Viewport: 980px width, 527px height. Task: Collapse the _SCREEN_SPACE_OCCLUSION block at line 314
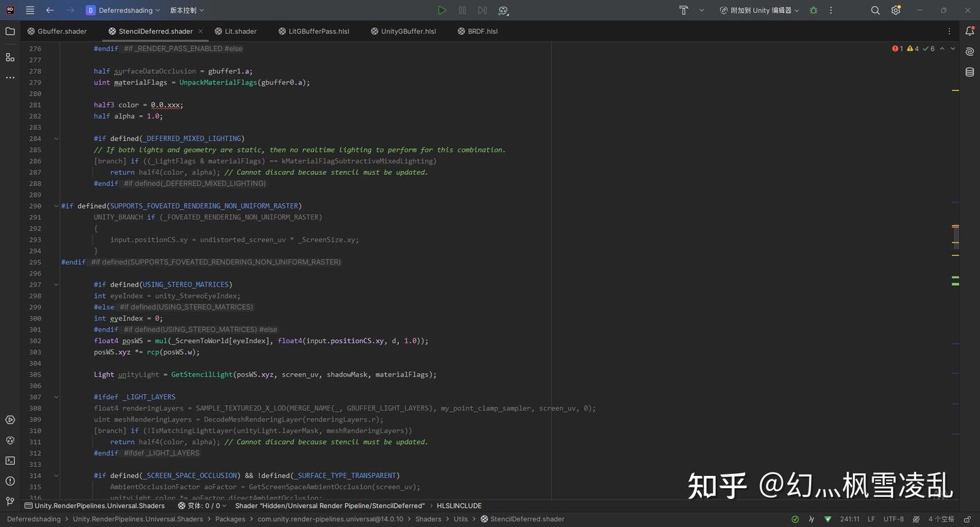pos(56,475)
